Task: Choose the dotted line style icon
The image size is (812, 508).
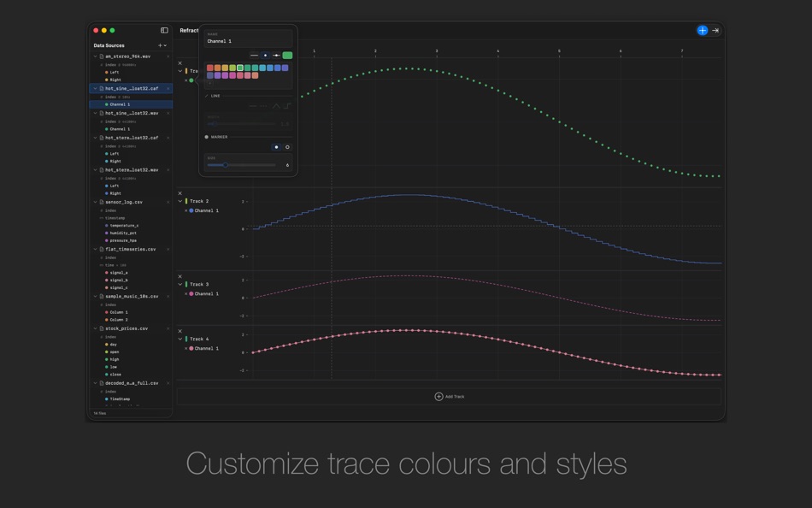Action: click(x=263, y=106)
